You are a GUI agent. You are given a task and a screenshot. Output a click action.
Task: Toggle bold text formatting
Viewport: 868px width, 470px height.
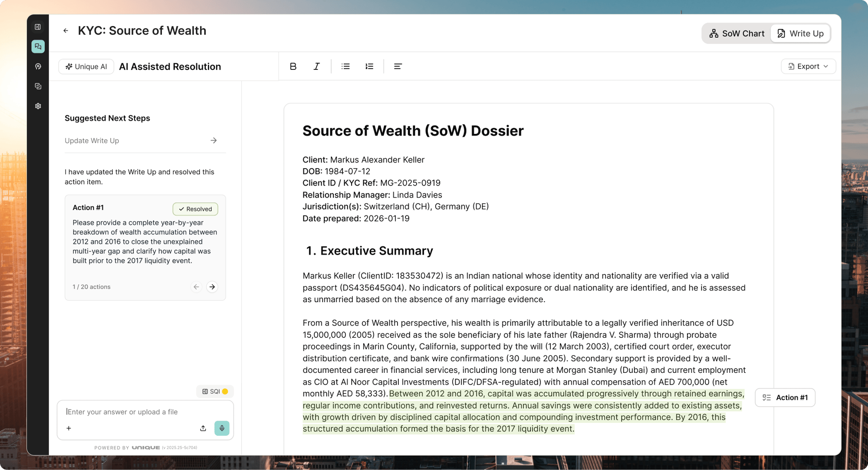click(293, 66)
